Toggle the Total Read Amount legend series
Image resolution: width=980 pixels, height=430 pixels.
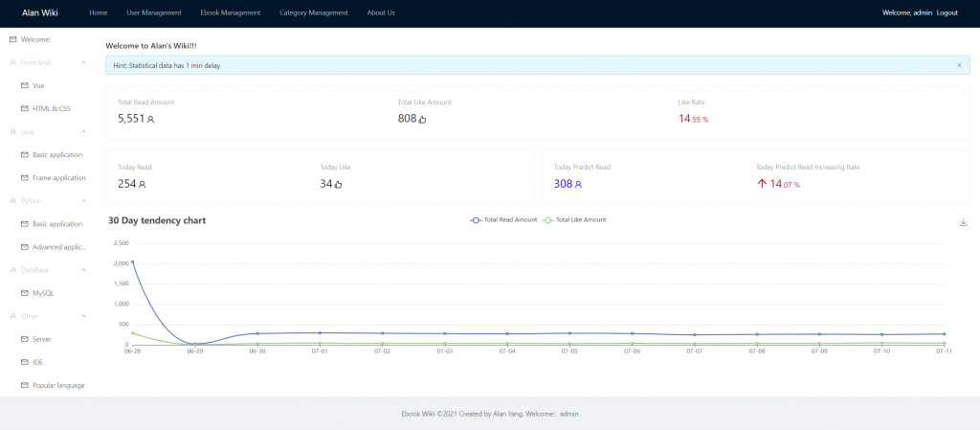pos(503,220)
